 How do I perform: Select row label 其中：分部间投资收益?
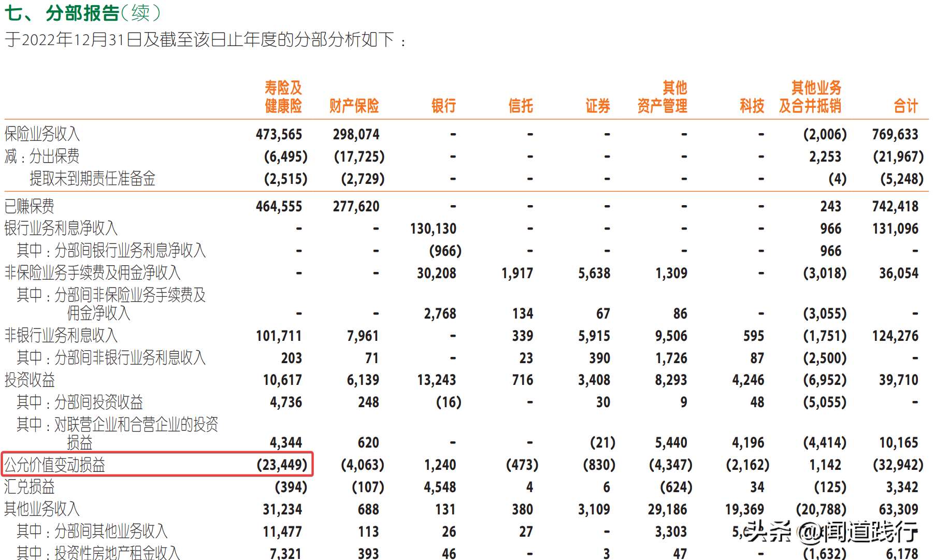coord(80,402)
